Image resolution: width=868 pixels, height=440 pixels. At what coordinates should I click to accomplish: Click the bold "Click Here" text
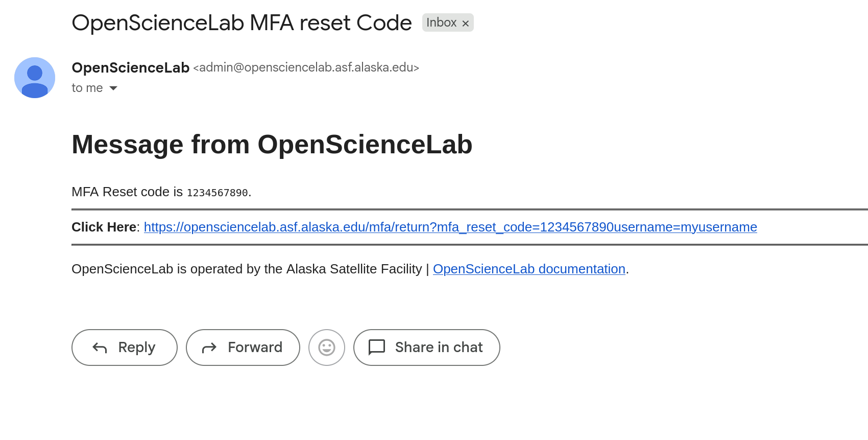[104, 227]
